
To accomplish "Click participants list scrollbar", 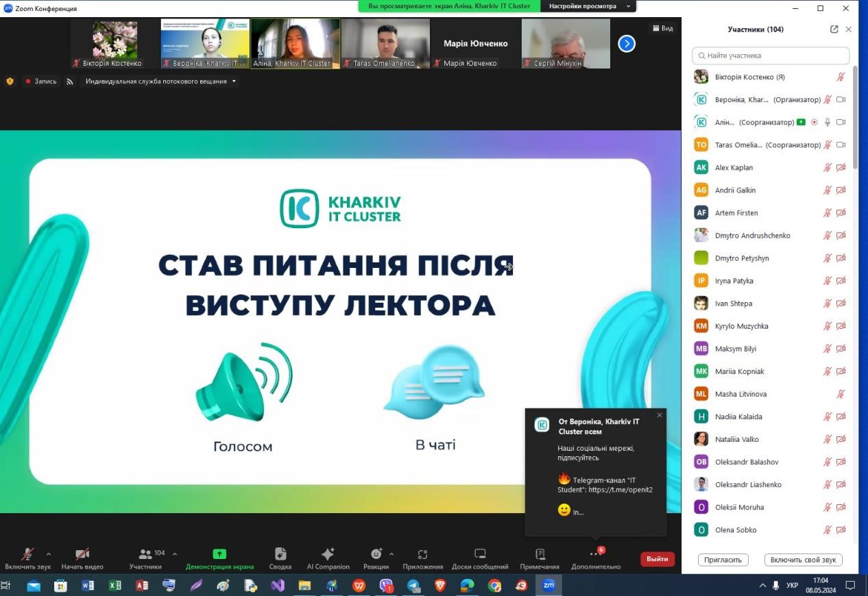I will click(855, 118).
